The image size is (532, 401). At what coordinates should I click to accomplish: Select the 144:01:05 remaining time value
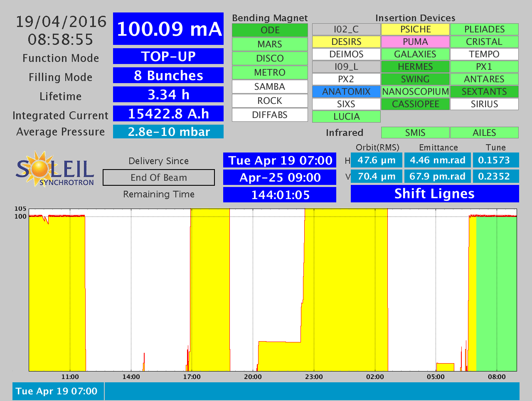(280, 195)
